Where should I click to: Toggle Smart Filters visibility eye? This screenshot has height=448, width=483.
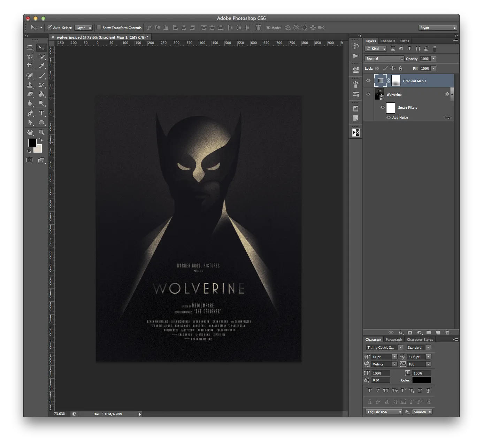[383, 107]
